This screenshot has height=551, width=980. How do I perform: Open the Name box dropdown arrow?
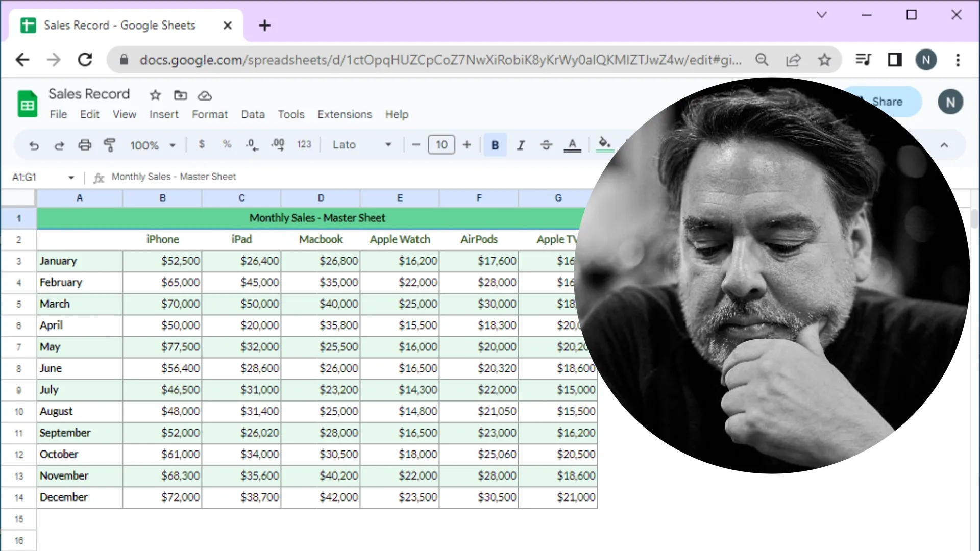pyautogui.click(x=71, y=177)
